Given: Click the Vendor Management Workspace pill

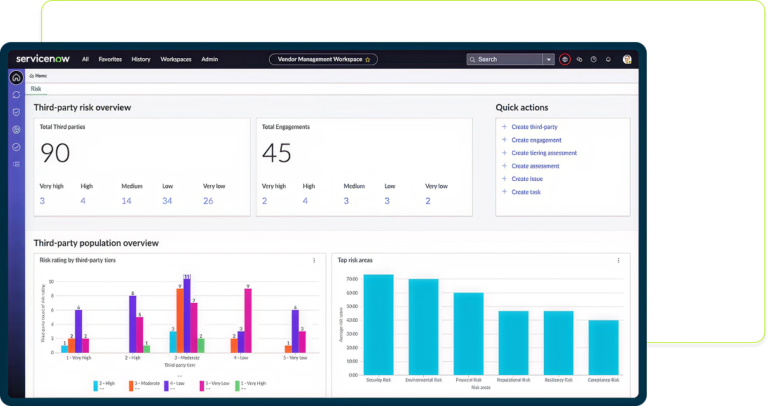Looking at the screenshot, I should click(323, 59).
